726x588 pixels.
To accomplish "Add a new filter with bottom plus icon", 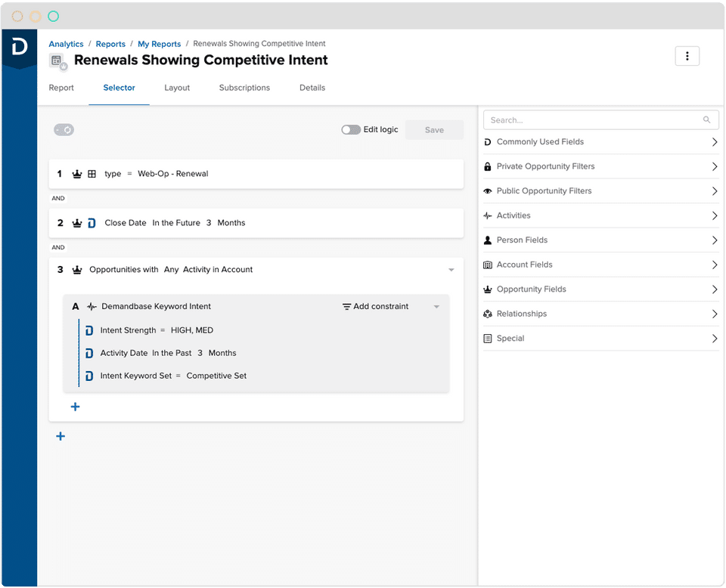I will click(60, 436).
